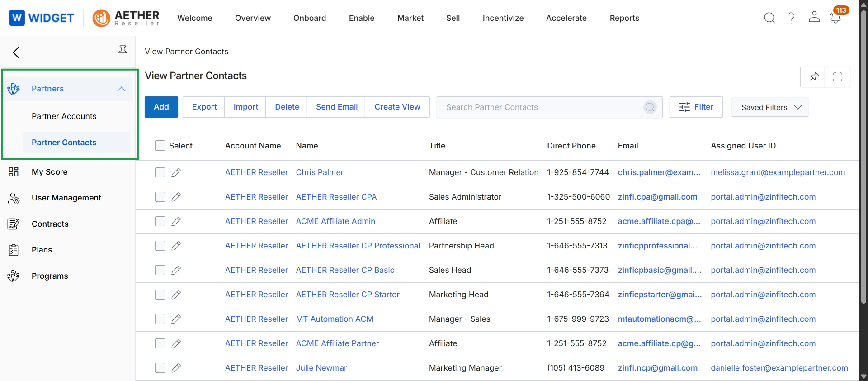Click the Send Email button

pos(337,107)
